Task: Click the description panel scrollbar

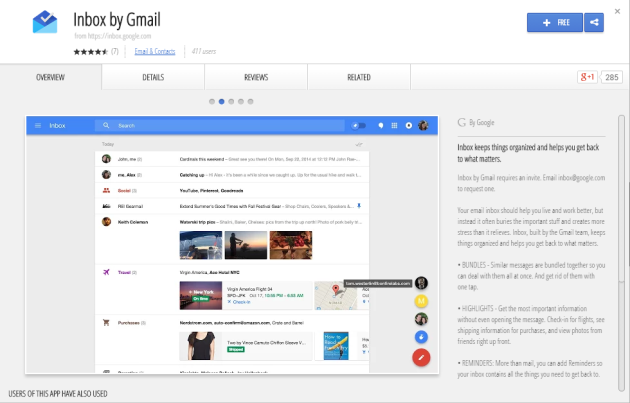Action: point(622,253)
